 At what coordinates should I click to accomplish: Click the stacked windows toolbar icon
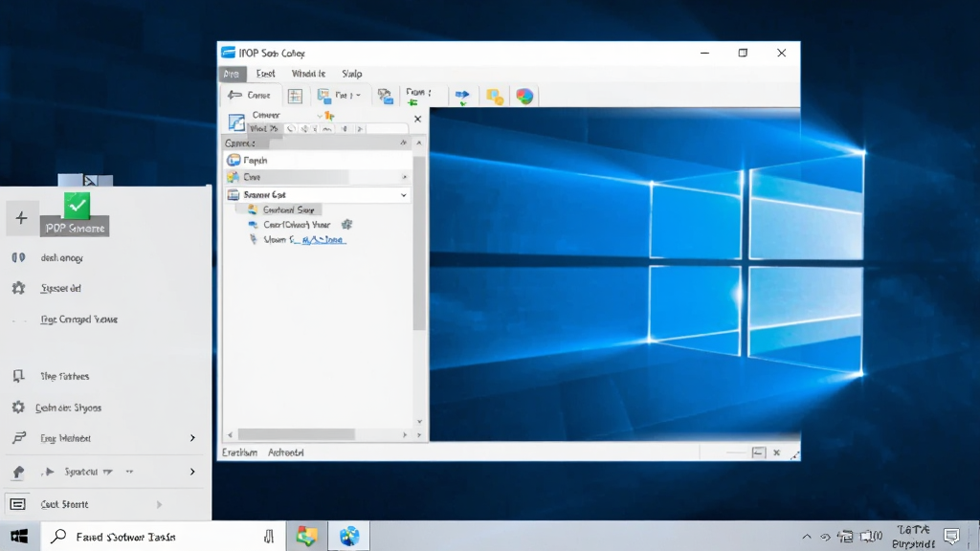coord(323,96)
